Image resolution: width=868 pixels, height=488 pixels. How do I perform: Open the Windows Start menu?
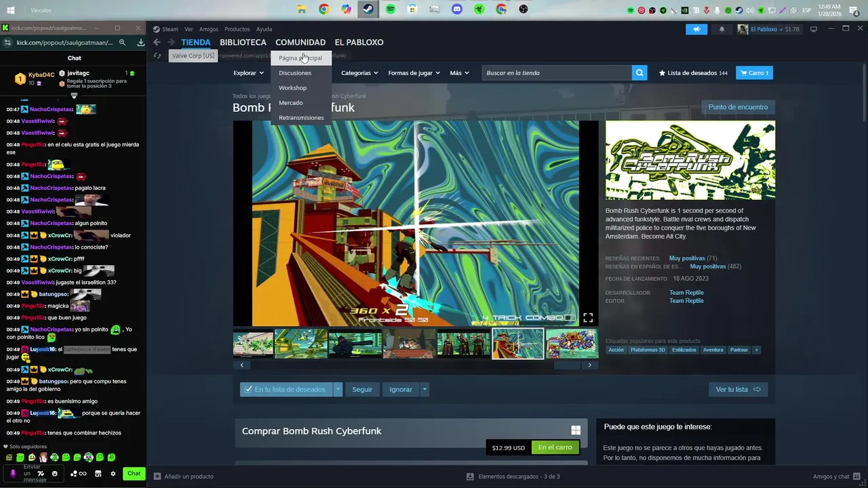tap(11, 10)
